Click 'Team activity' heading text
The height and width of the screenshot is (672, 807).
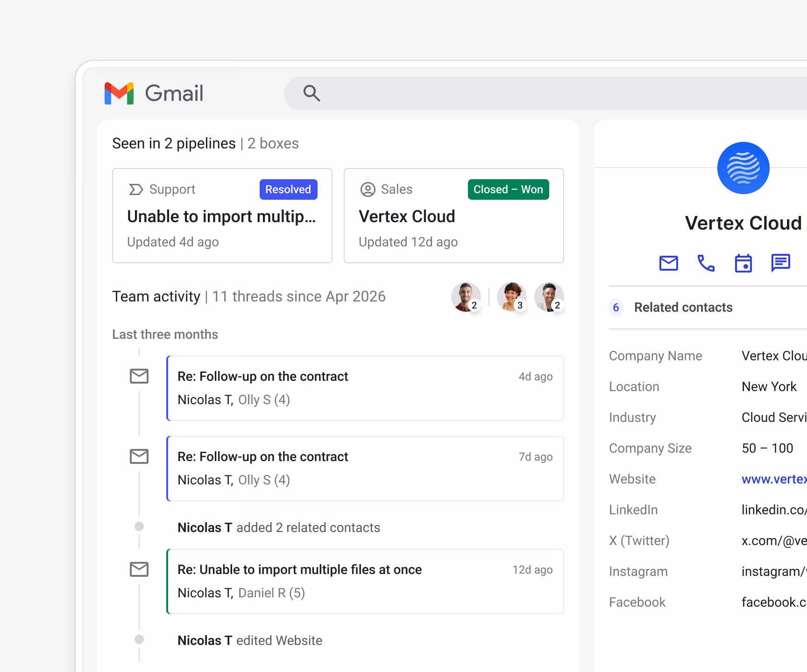point(156,297)
